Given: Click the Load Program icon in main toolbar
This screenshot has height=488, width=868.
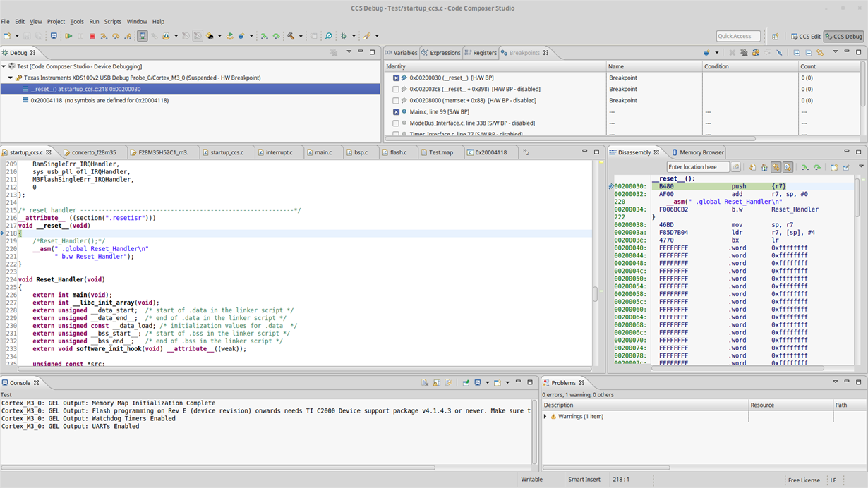Looking at the screenshot, I should pos(165,35).
